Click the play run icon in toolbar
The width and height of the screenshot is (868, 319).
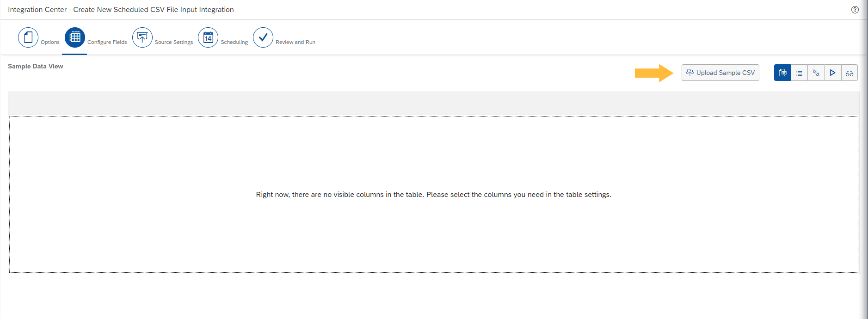[833, 73]
